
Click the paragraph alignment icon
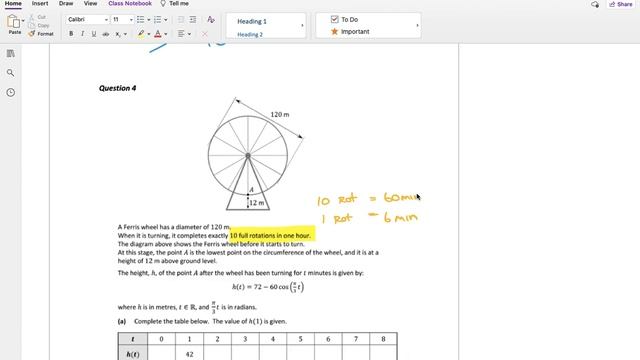coord(181,34)
